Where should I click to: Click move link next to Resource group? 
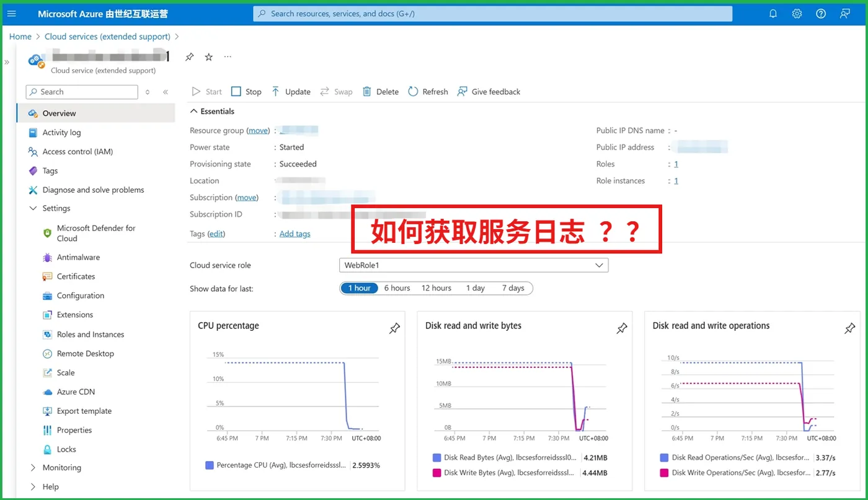259,131
